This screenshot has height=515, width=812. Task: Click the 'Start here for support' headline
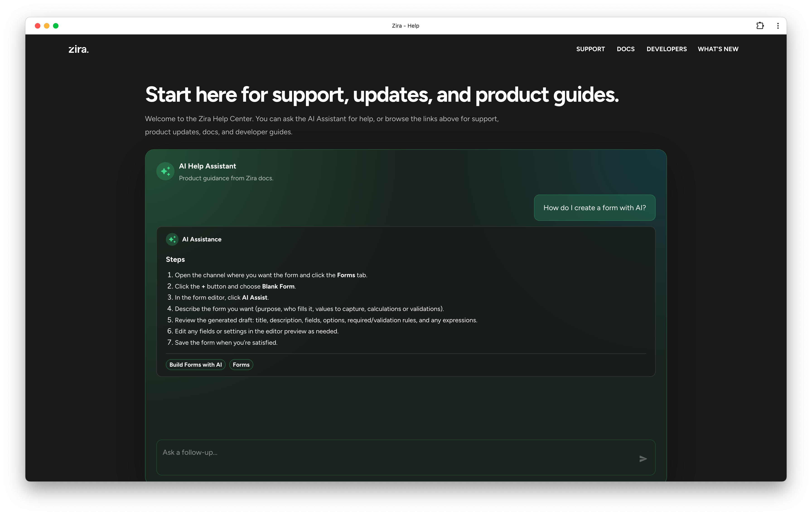[x=382, y=95]
